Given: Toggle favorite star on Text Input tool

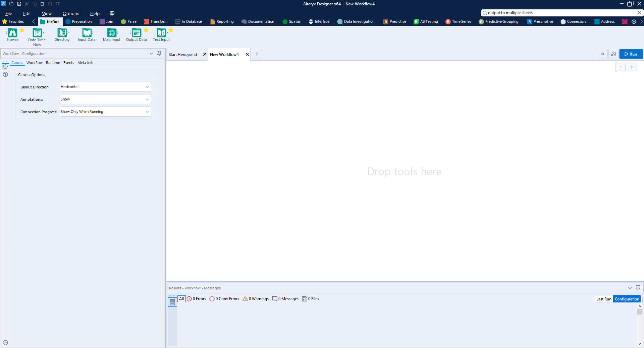Looking at the screenshot, I should [171, 30].
